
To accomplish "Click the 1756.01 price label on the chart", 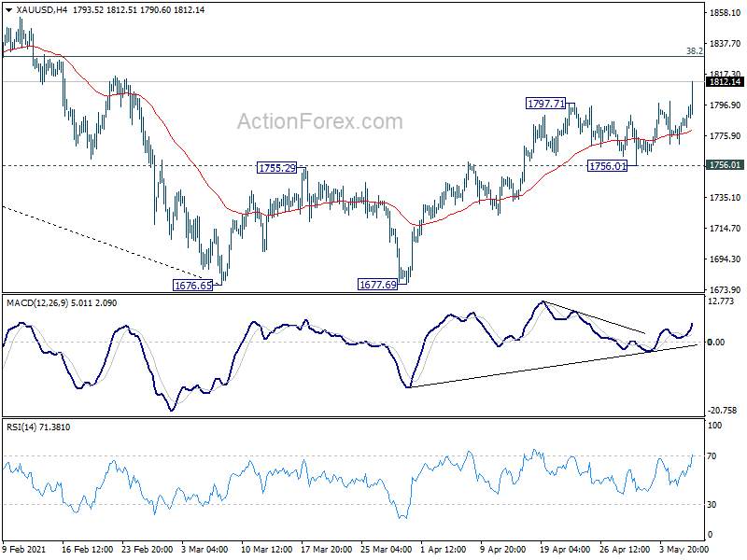I will 608,166.
